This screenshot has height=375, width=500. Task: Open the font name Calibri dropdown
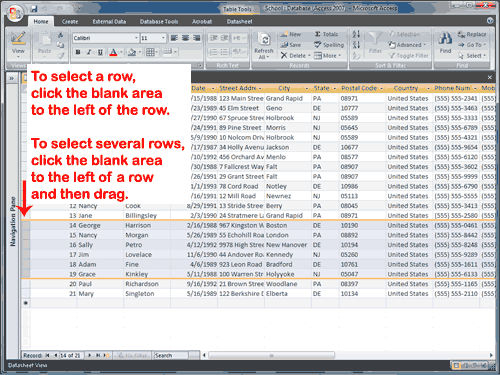(x=136, y=38)
